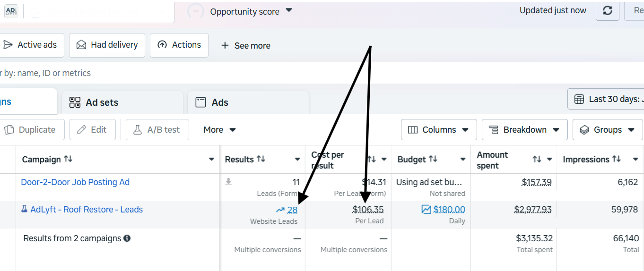This screenshot has width=644, height=271.
Task: Click the trend arrow icon beside 28 results
Action: [x=280, y=210]
